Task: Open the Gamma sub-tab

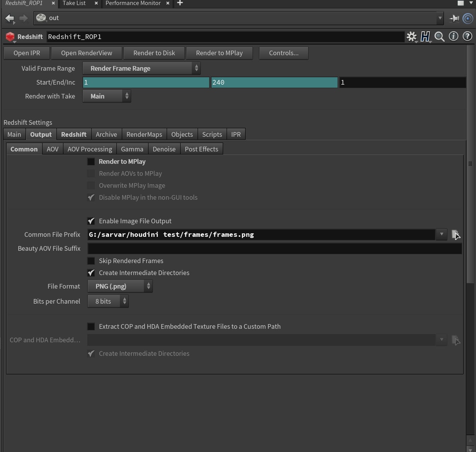Action: pos(132,149)
